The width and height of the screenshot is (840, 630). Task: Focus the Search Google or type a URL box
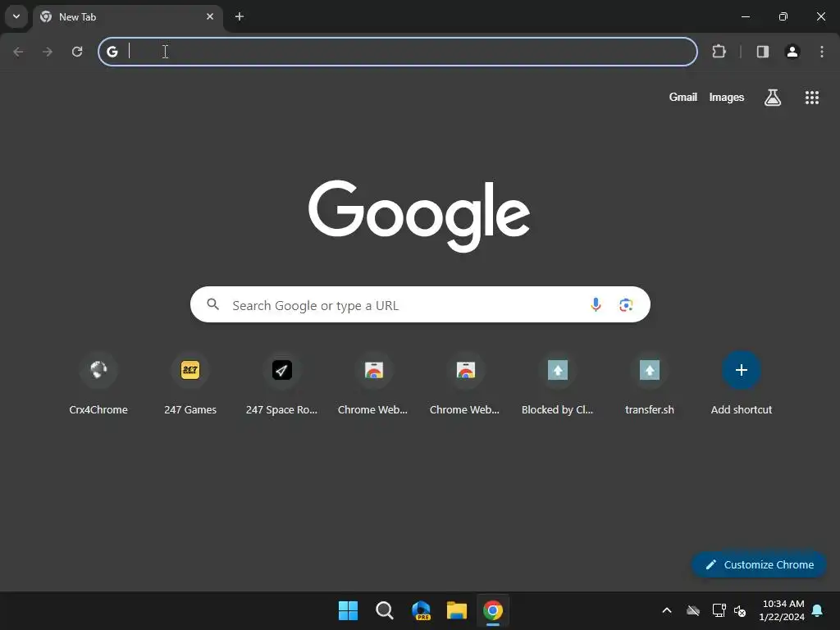point(420,304)
